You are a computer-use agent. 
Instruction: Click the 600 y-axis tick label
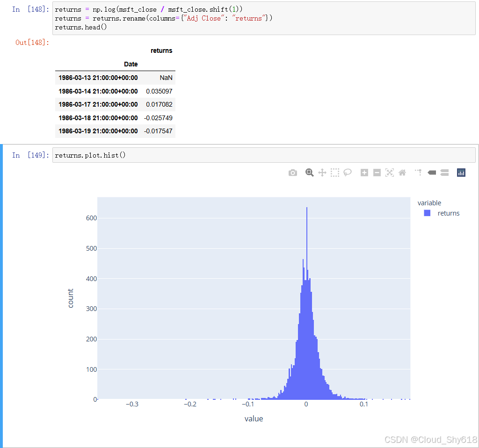91,218
